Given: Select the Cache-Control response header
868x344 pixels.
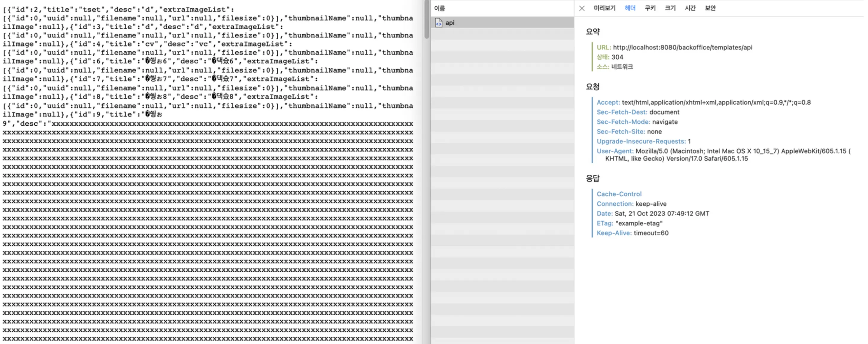Looking at the screenshot, I should tap(619, 194).
